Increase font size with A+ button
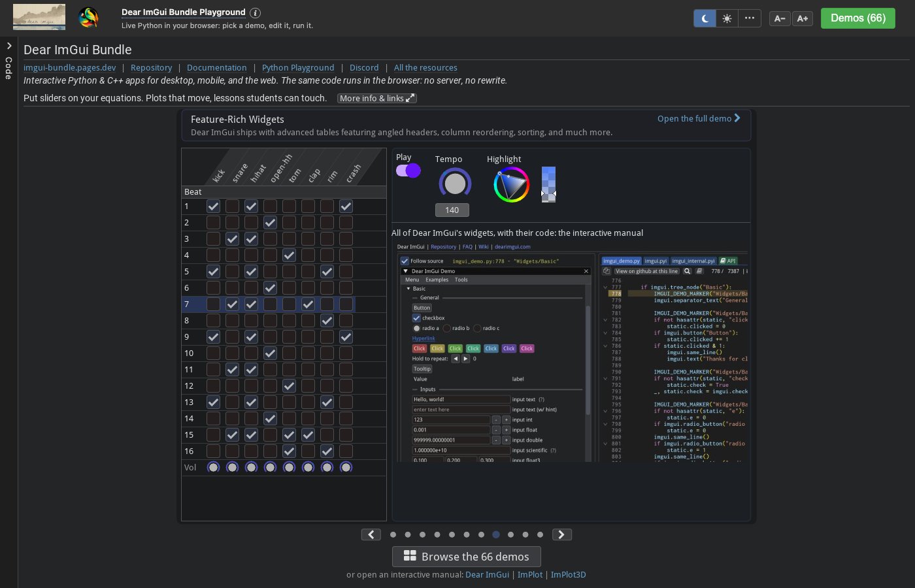 click(x=803, y=18)
